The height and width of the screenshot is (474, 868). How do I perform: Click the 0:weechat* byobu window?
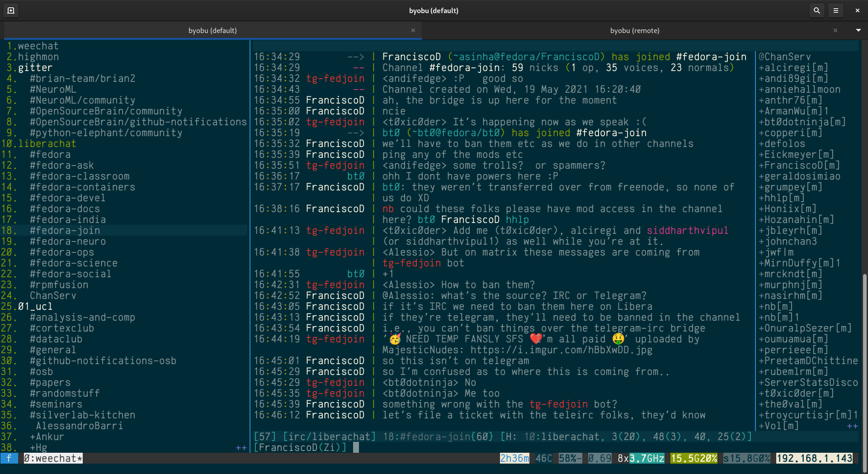coord(53,459)
